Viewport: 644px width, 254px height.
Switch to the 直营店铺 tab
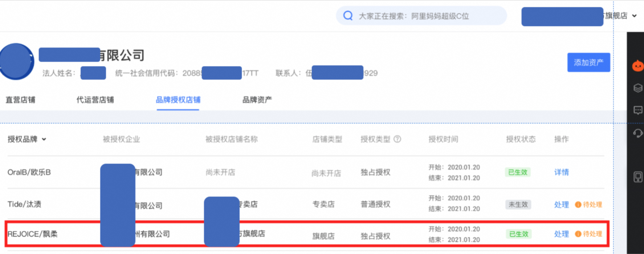pyautogui.click(x=20, y=100)
